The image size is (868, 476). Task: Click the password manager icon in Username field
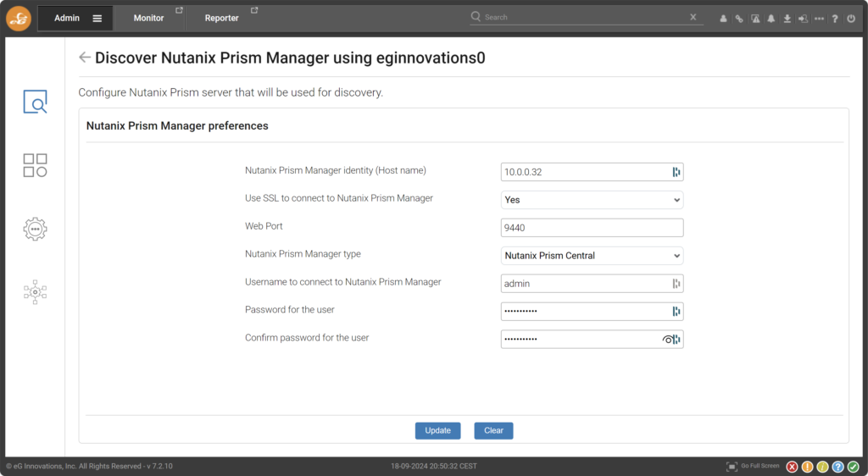[x=676, y=284]
